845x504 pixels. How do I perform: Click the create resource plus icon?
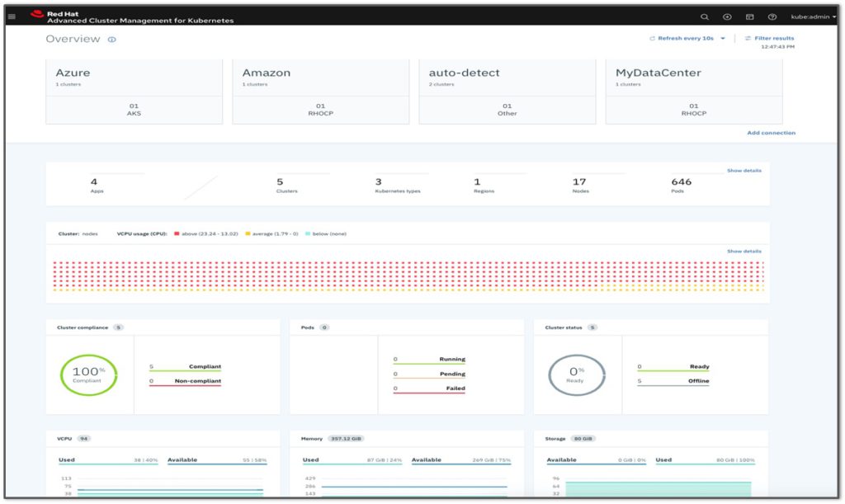[x=727, y=16]
